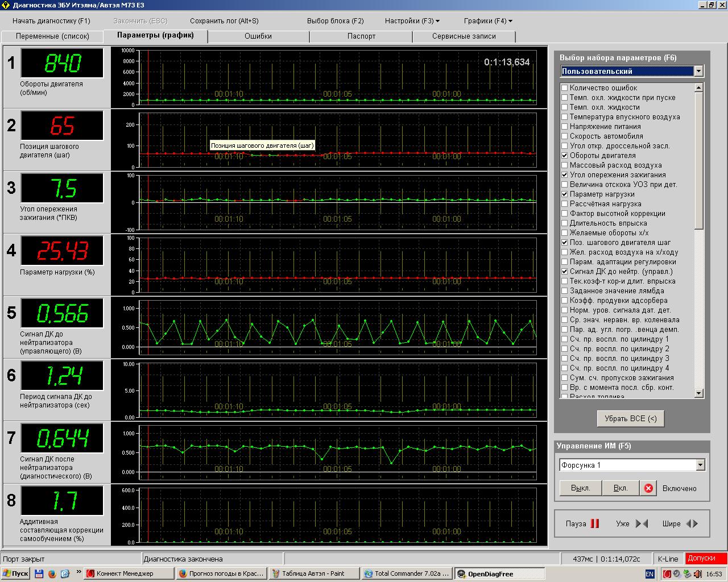Switch to the Ошибки tab
The width and height of the screenshot is (728, 582).
pyautogui.click(x=258, y=36)
